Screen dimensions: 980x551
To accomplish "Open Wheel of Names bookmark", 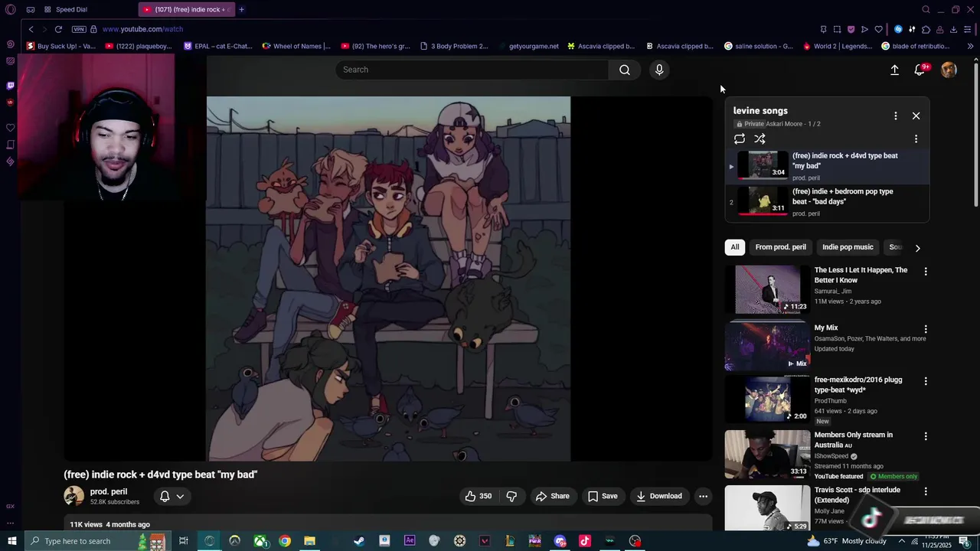I will [x=296, y=46].
